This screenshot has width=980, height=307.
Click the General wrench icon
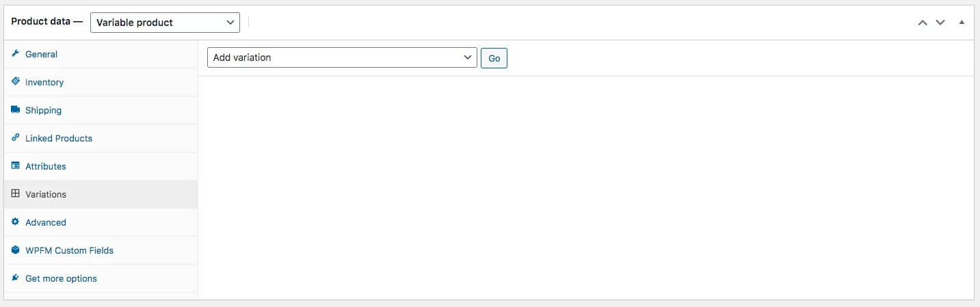pyautogui.click(x=16, y=54)
